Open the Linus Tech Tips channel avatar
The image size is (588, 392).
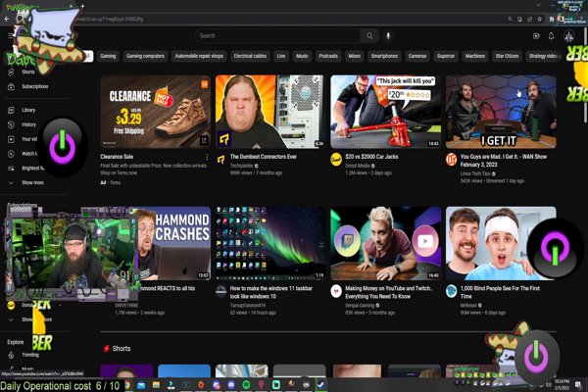[451, 160]
